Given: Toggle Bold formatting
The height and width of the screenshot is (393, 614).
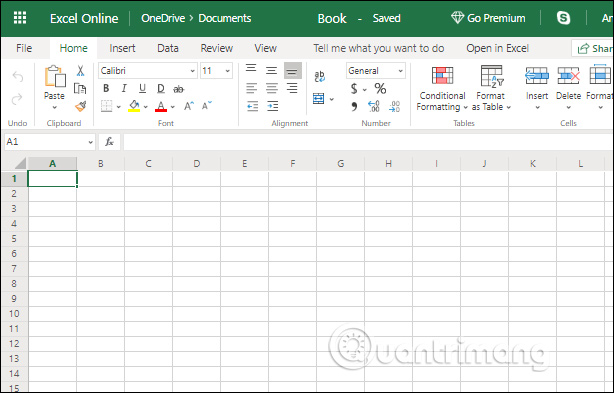Looking at the screenshot, I should 106,88.
